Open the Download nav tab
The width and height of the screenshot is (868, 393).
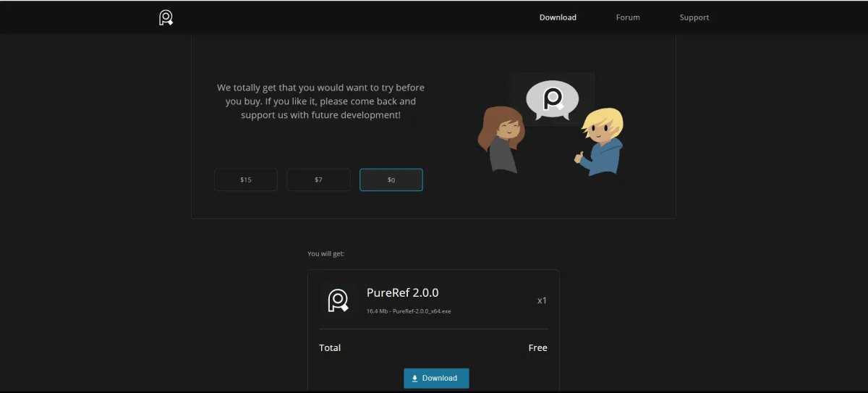pyautogui.click(x=558, y=17)
